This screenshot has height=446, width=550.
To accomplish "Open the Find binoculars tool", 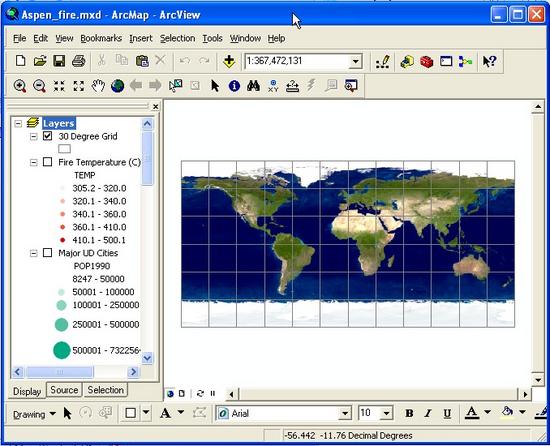I will pos(253,86).
